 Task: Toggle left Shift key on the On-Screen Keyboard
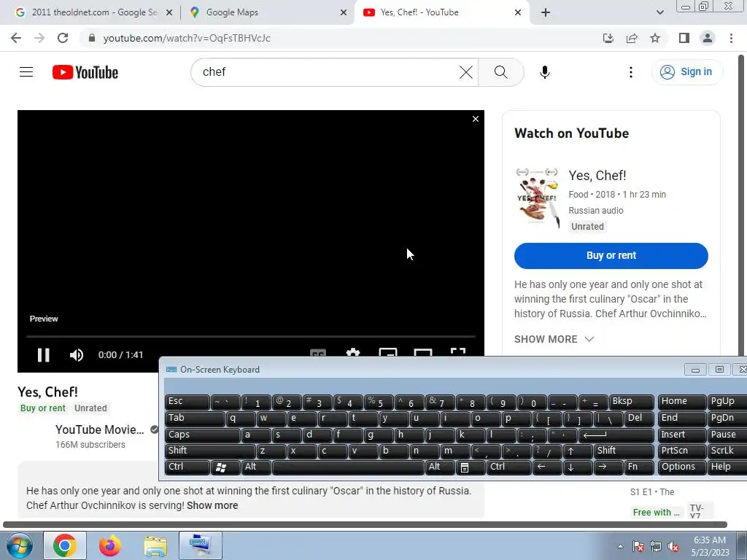[x=210, y=451]
